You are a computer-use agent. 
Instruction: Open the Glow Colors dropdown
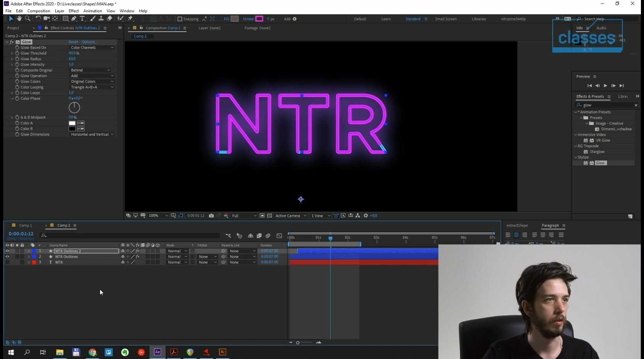coord(92,82)
